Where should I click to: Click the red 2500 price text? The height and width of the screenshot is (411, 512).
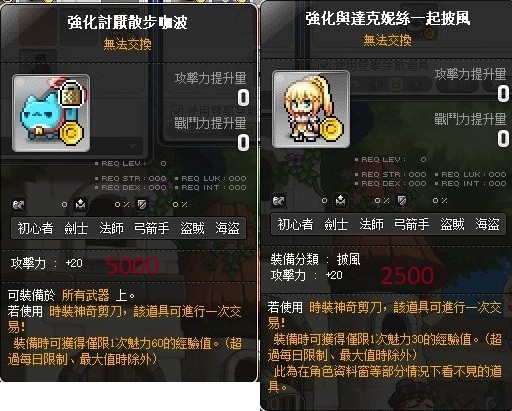pos(407,276)
